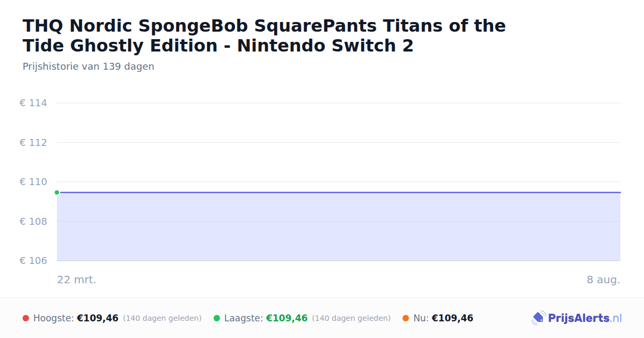Select the Prijshistorie van 139 dagen subtitle
The height and width of the screenshot is (338, 644).
[x=89, y=67]
